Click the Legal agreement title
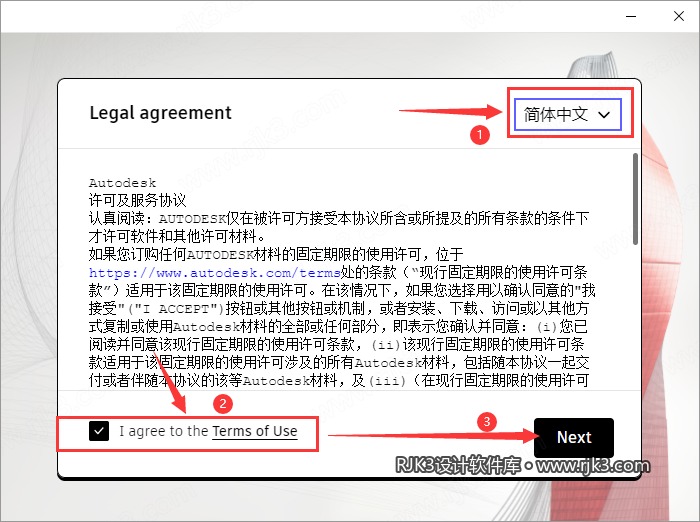Screen dimensions: 700x522 pyautogui.click(x=161, y=113)
